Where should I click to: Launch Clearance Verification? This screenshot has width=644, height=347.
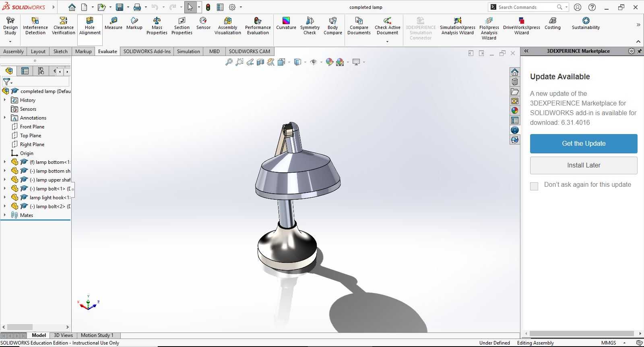(64, 26)
